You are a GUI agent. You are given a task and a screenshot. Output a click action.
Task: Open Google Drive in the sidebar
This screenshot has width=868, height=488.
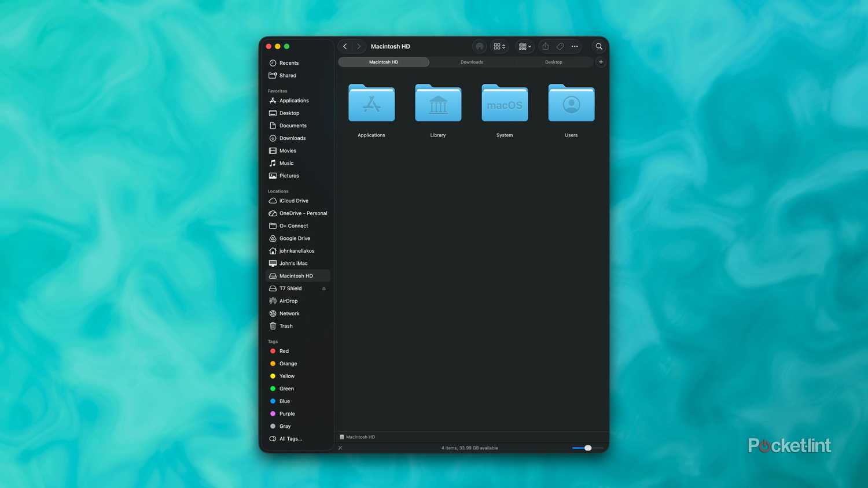click(x=295, y=238)
